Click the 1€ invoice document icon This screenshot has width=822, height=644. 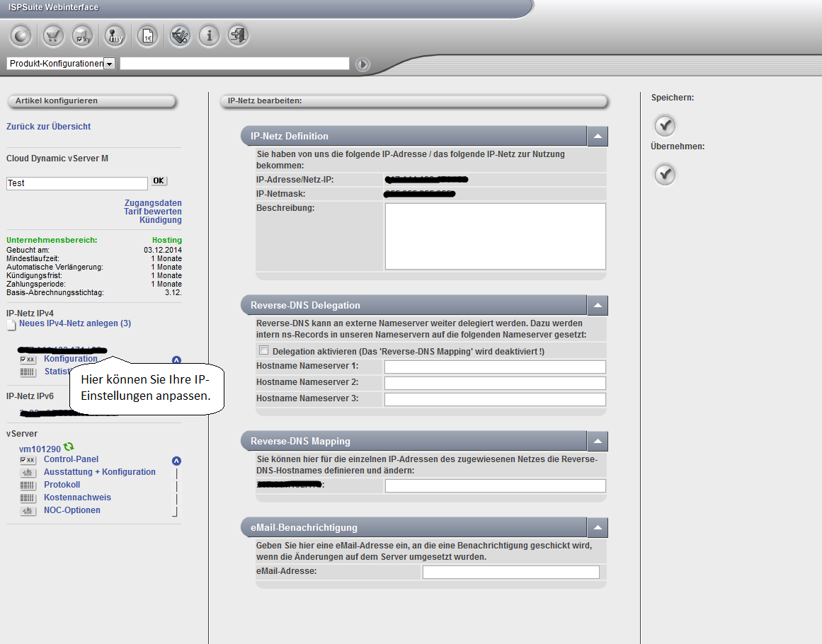(x=147, y=36)
